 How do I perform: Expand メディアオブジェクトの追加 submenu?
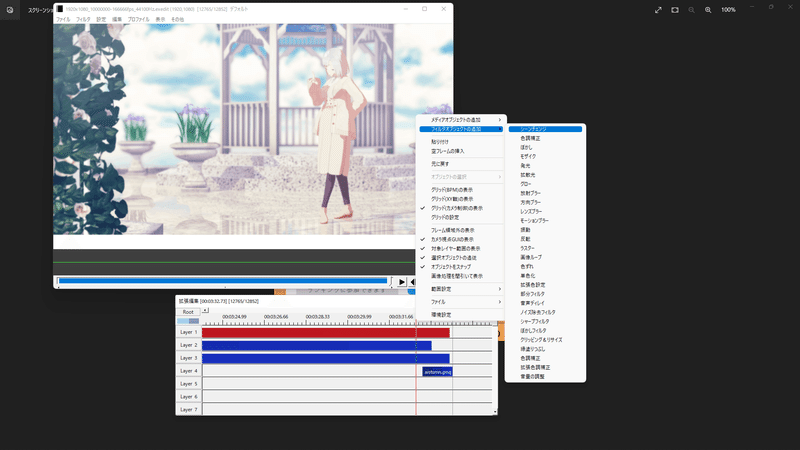pyautogui.click(x=461, y=120)
